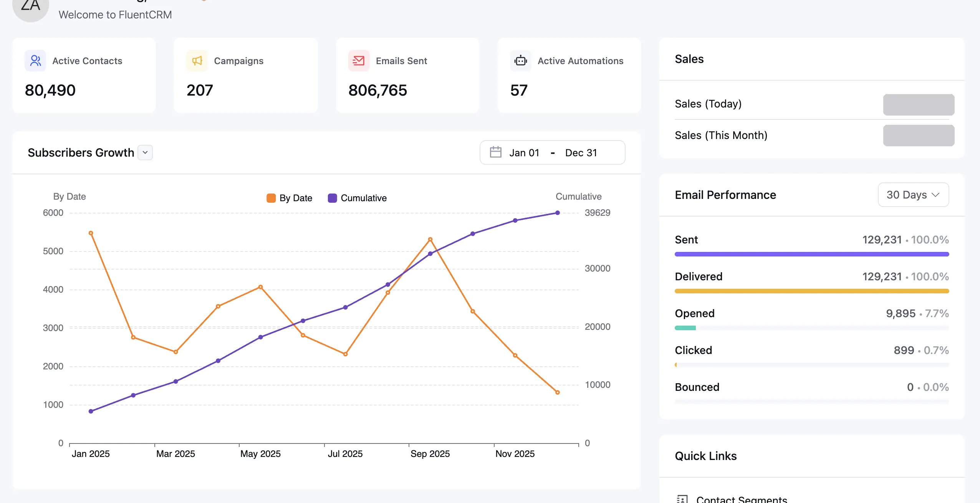The image size is (980, 503).
Task: Click the Jan 01 start date field
Action: pyautogui.click(x=524, y=153)
